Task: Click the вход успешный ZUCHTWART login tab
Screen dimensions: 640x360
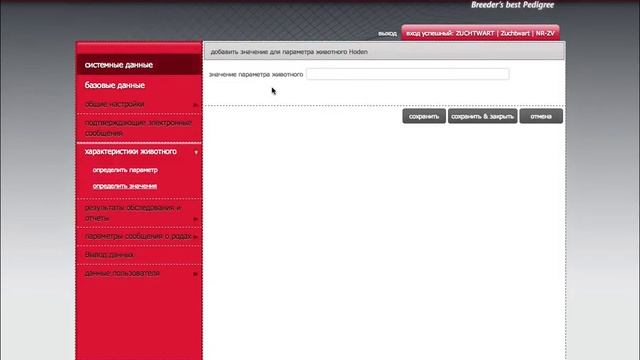Action: pos(480,33)
